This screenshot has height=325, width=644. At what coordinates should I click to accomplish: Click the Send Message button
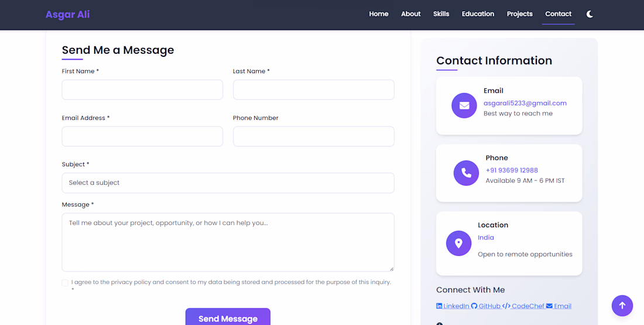pos(228,317)
